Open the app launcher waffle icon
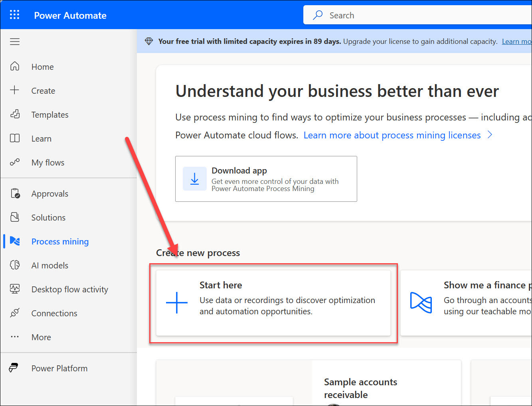This screenshot has width=532, height=406. tap(14, 15)
